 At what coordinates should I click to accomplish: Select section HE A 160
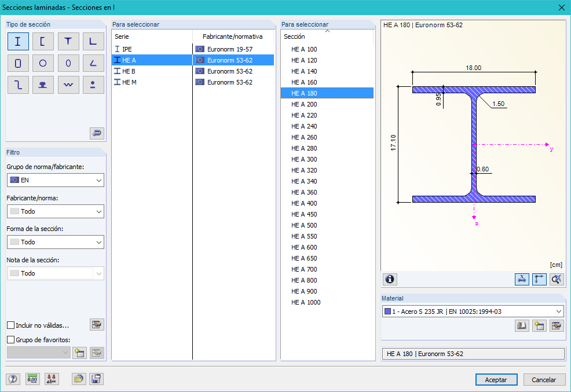(x=327, y=82)
